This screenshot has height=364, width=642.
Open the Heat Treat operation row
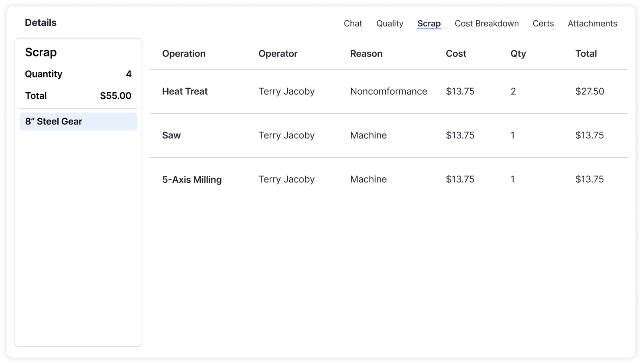pos(185,91)
